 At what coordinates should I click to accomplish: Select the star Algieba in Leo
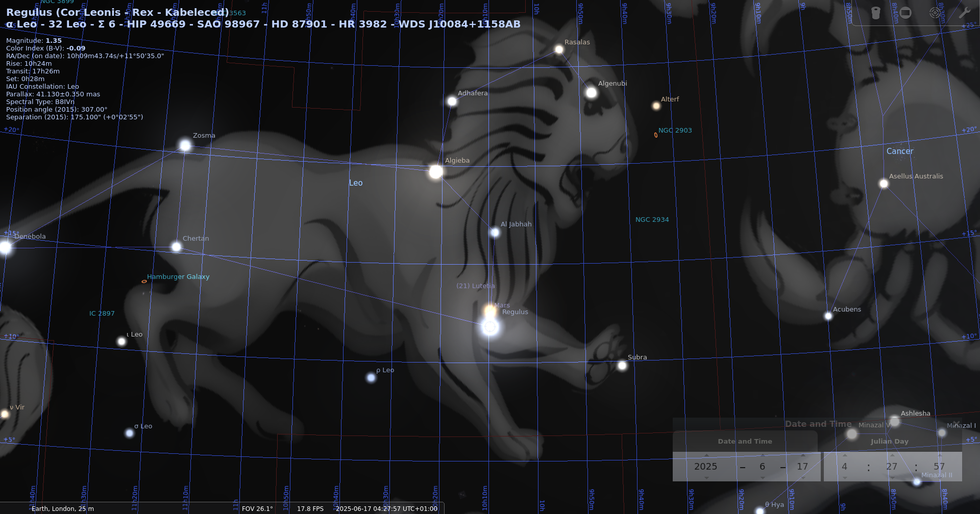[x=435, y=172]
